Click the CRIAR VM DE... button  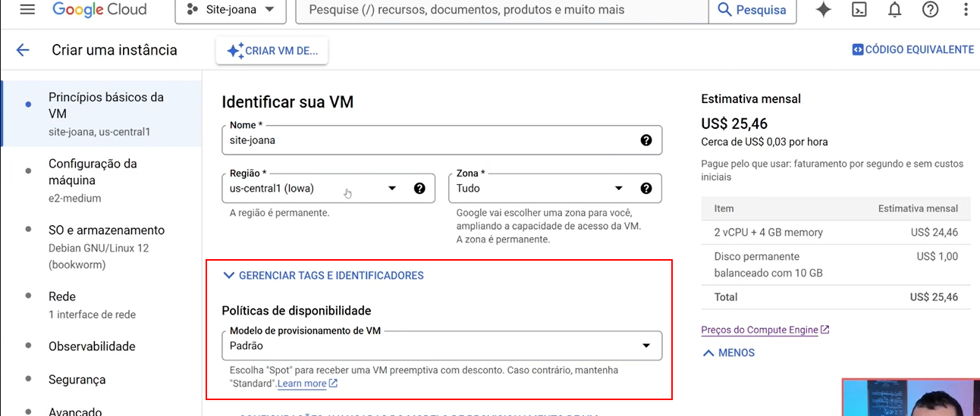(272, 51)
